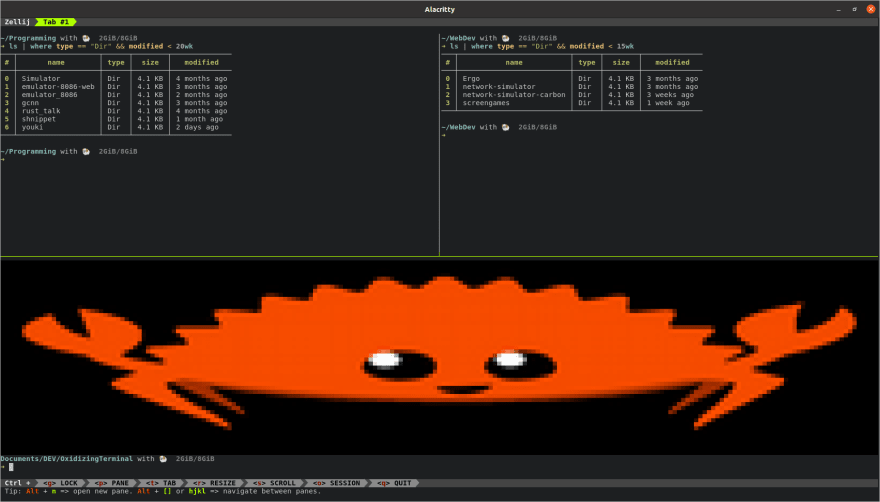Minimize the Alacritty window
Viewport: 880px width, 502px height.
click(x=838, y=10)
